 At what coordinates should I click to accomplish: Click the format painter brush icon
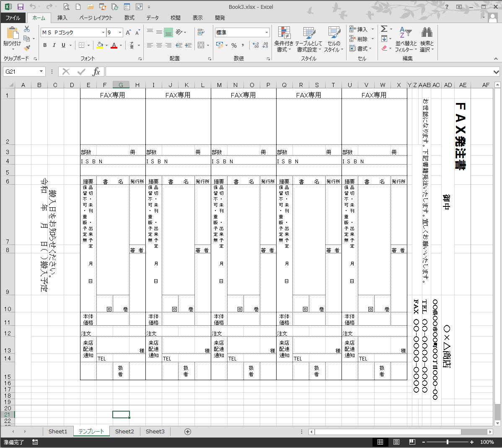[x=27, y=48]
